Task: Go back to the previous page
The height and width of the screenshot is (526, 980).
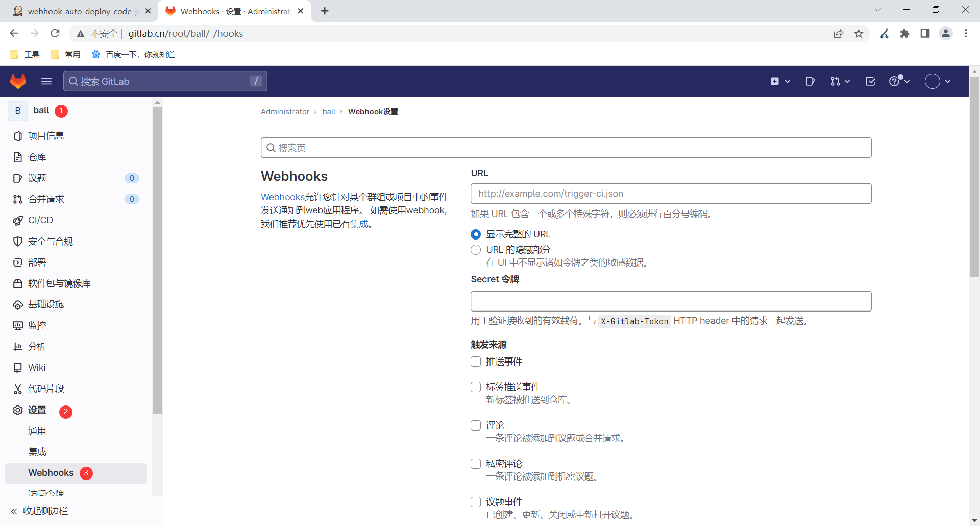Action: (14, 33)
